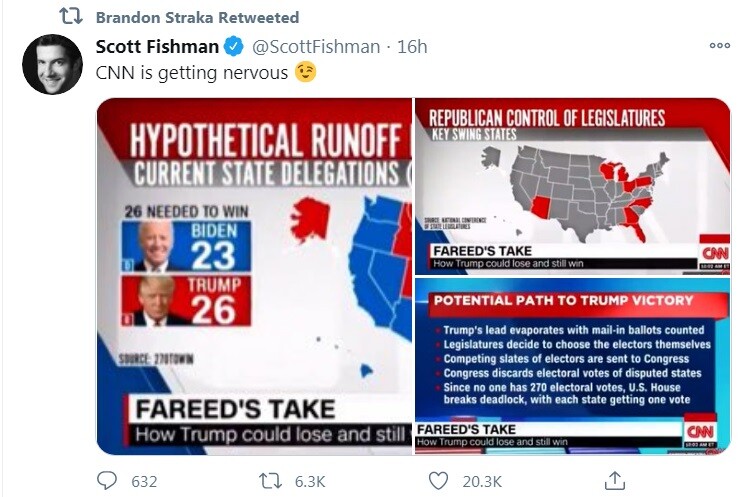Click the Brandon Straka Retweeted label
The height and width of the screenshot is (497, 748).
197,18
